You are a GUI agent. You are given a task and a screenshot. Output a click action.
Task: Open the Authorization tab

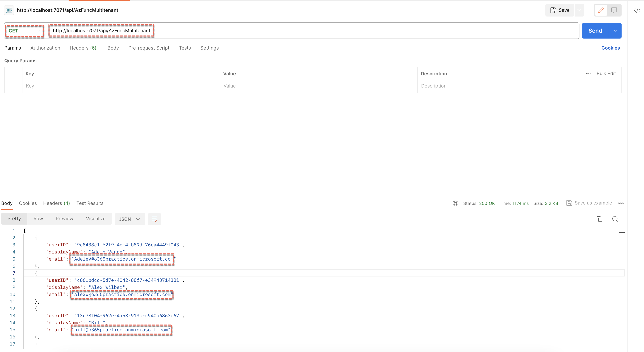(x=45, y=48)
